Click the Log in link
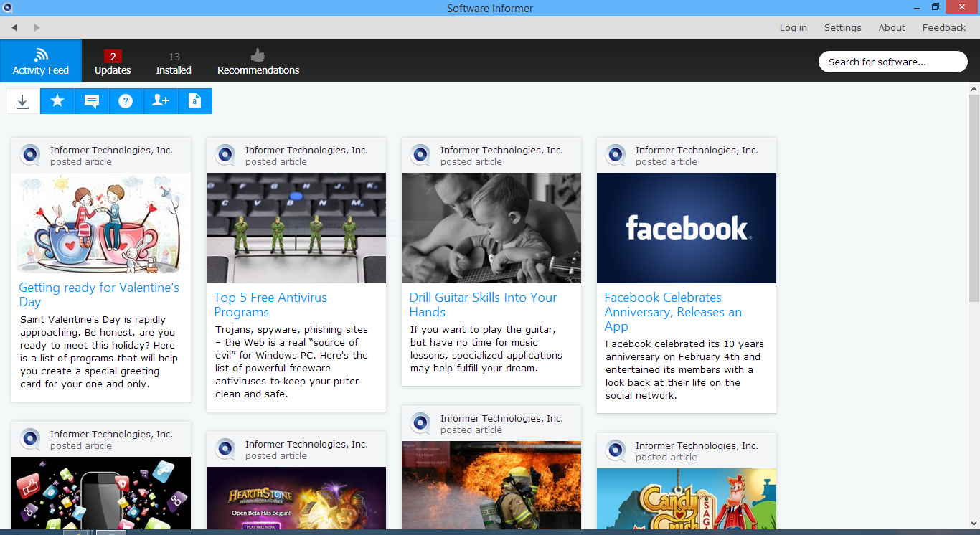Image resolution: width=980 pixels, height=535 pixels. click(x=793, y=27)
